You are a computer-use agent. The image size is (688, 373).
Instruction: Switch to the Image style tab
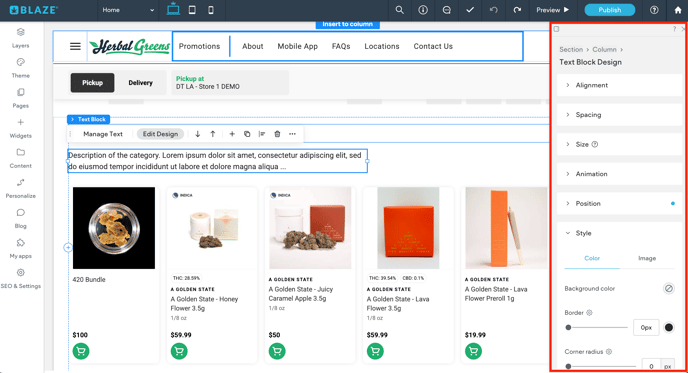647,258
